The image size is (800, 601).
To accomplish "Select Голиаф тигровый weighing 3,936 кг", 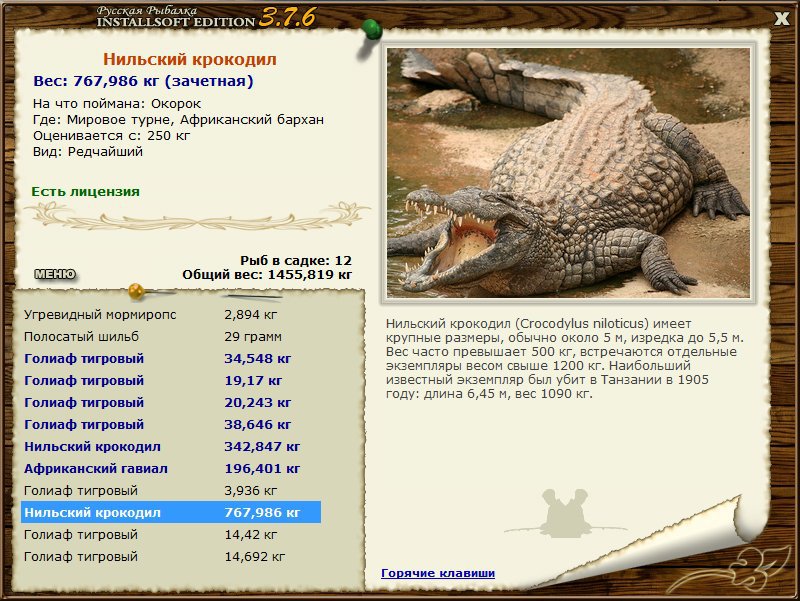I will [x=81, y=490].
